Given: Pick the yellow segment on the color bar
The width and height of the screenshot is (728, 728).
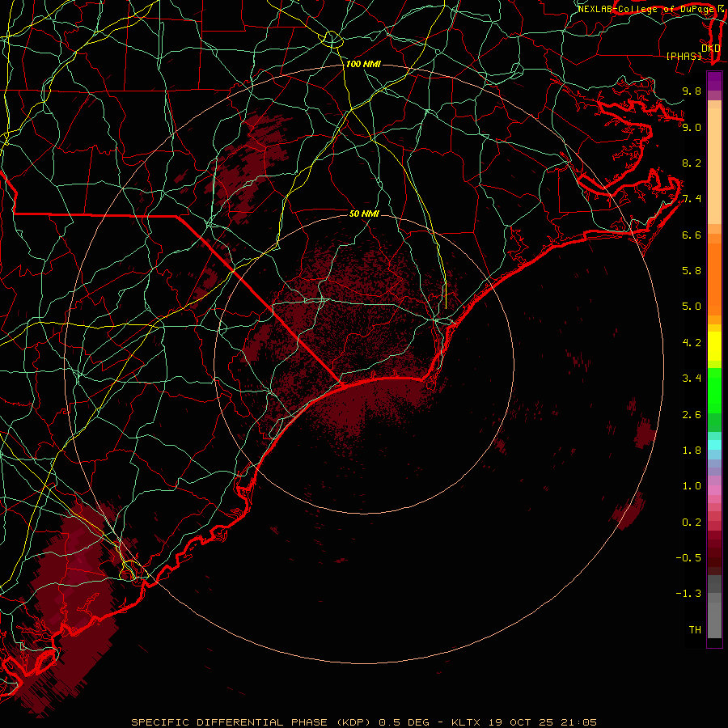Looking at the screenshot, I should coord(714,346).
